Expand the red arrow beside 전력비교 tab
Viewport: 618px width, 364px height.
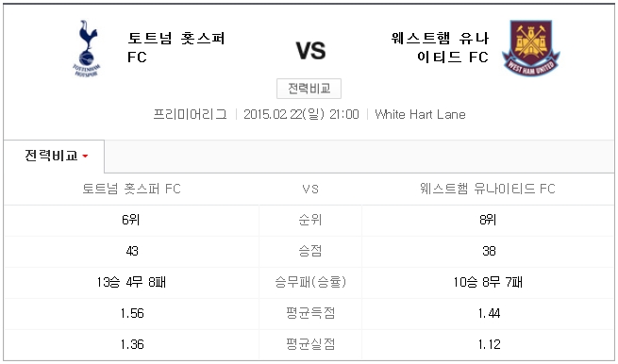click(85, 157)
